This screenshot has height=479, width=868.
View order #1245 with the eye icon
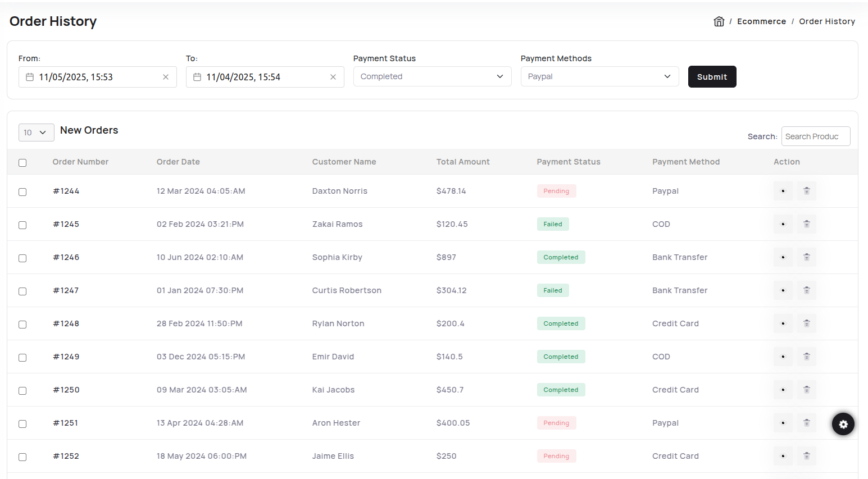tap(783, 224)
